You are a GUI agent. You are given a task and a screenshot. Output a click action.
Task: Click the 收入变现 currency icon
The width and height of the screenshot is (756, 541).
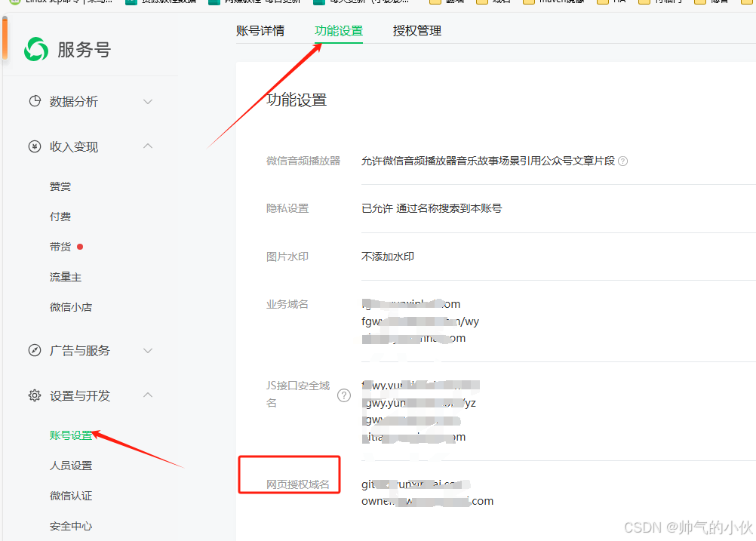(34, 146)
